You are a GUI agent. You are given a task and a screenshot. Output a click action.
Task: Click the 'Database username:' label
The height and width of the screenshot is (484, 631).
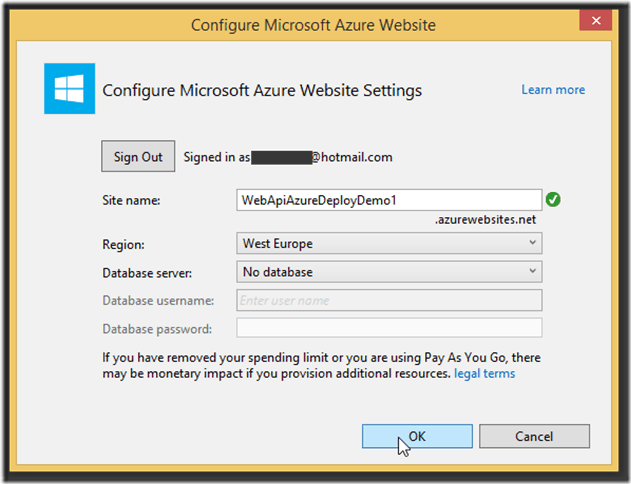pos(158,301)
